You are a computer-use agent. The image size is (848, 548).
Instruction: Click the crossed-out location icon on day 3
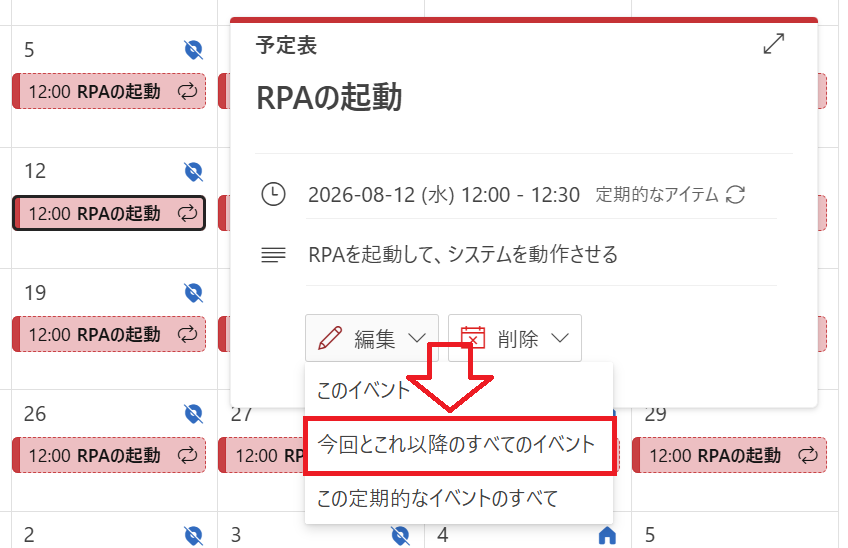[x=400, y=536]
